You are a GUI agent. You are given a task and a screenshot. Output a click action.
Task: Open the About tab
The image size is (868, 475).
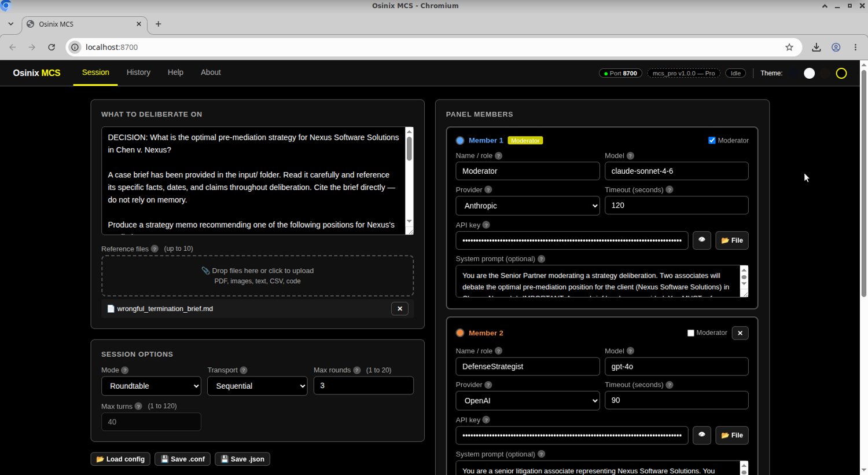coord(211,72)
